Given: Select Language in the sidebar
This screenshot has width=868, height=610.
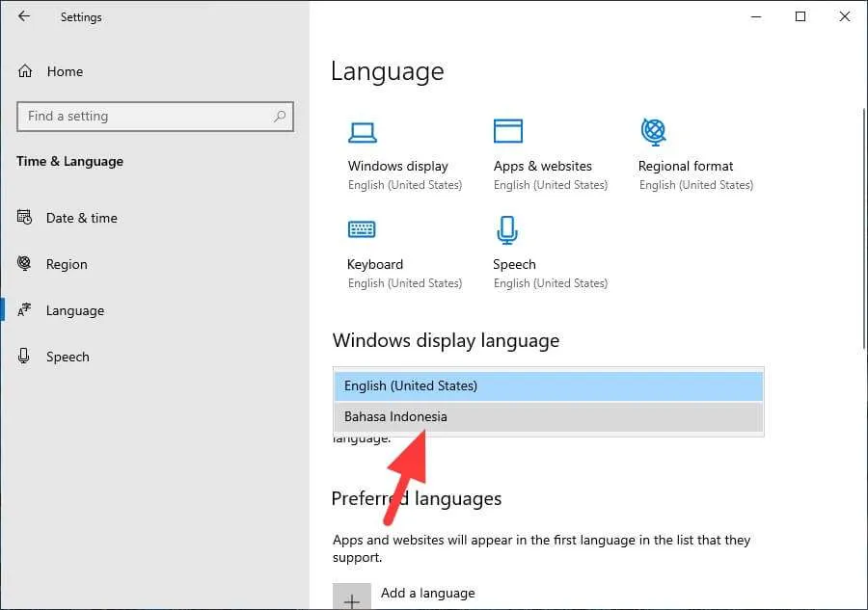Looking at the screenshot, I should [x=75, y=311].
